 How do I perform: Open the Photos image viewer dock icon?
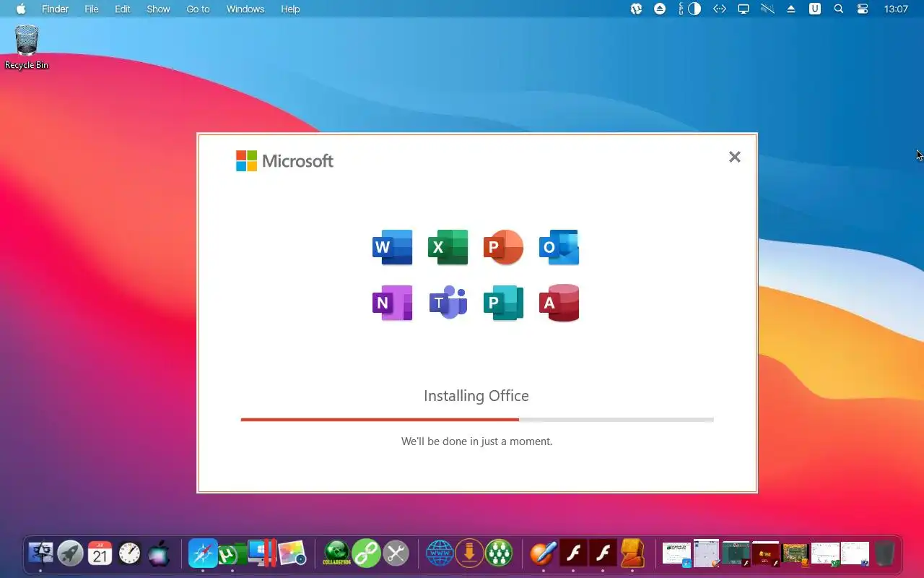[x=292, y=553]
